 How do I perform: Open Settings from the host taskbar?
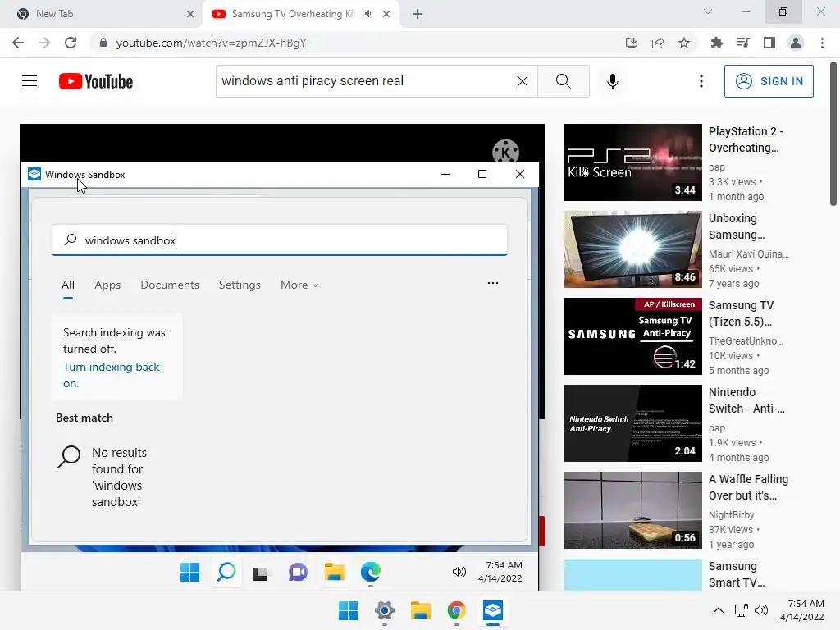point(384,610)
